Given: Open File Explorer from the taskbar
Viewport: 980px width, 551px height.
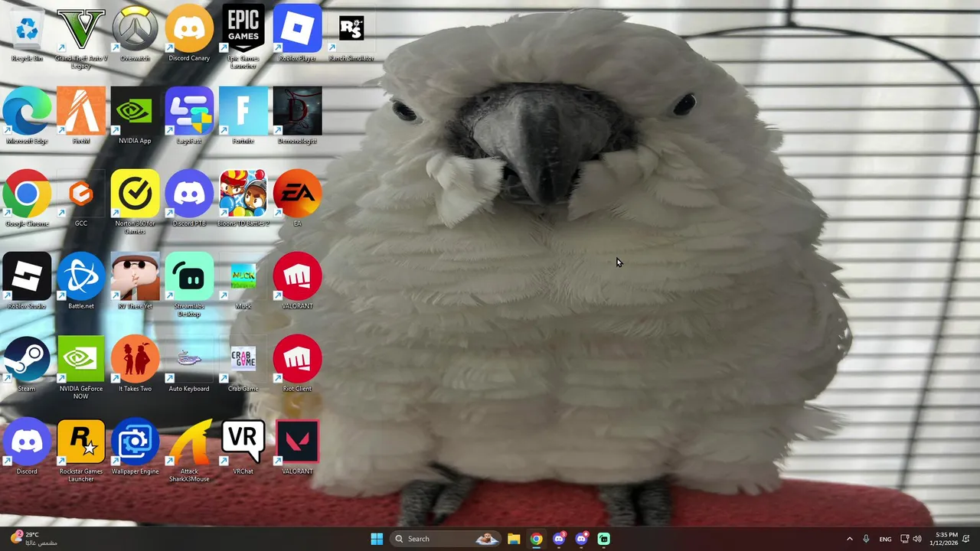Looking at the screenshot, I should pos(514,539).
